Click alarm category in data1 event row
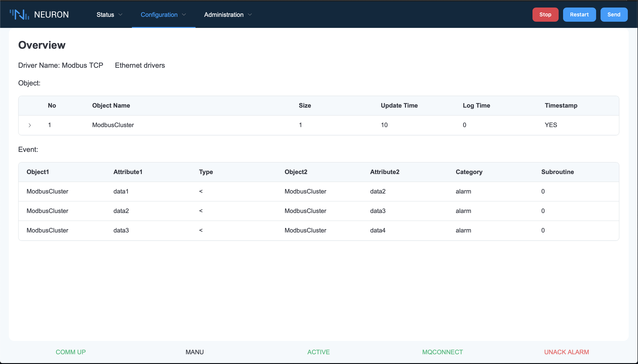 point(463,192)
